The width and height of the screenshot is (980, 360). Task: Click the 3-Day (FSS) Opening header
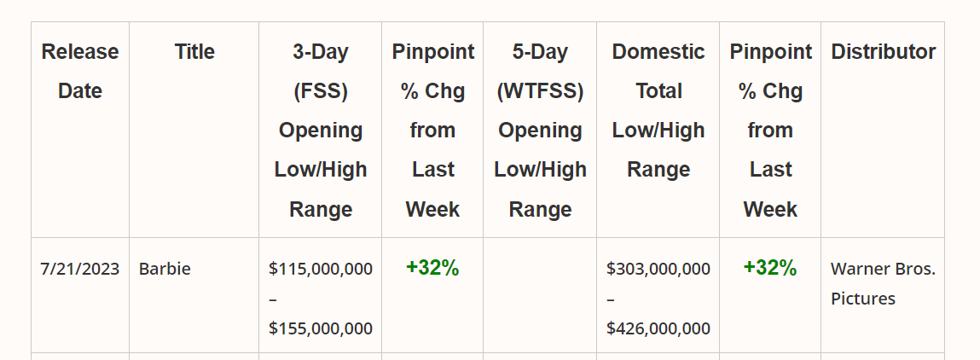321,130
